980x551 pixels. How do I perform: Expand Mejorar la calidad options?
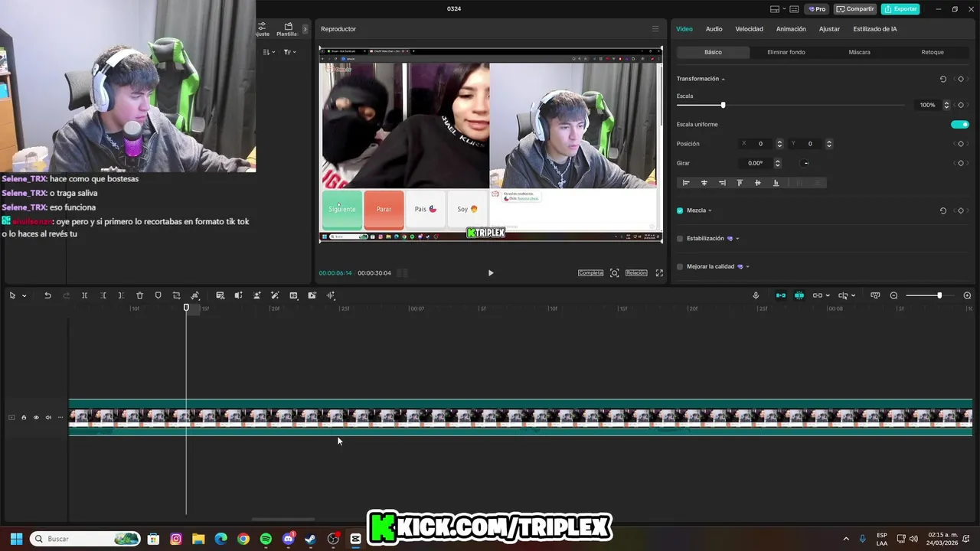[x=747, y=267]
